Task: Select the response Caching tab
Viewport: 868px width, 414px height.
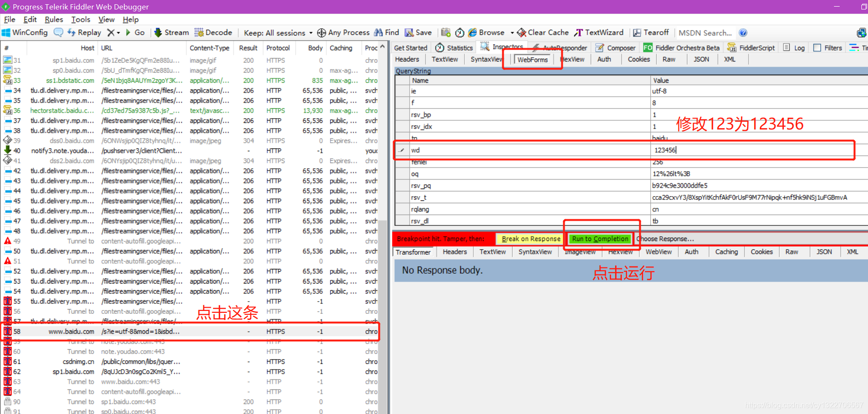Action: point(727,252)
